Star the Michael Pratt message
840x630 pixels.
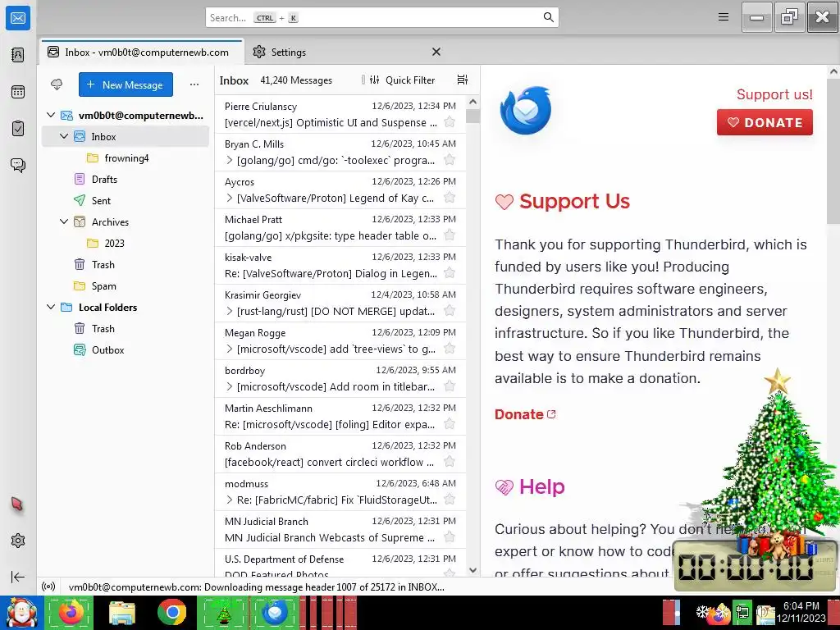pyautogui.click(x=450, y=235)
